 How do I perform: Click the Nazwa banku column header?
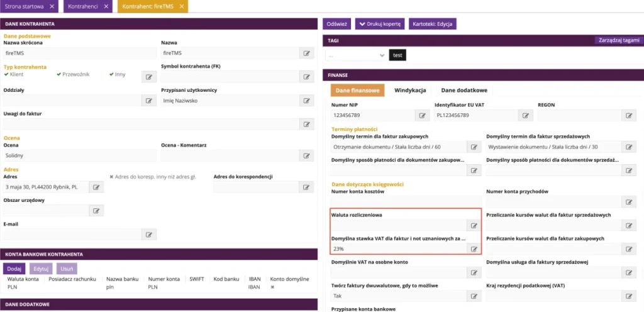(x=123, y=279)
